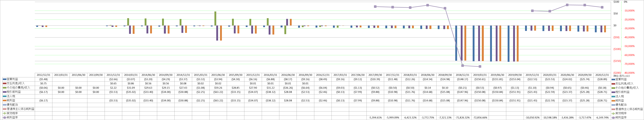This screenshot has width=644, height=120.
Task: Select the $0.75 interest cell
Action: click(x=44, y=83)
